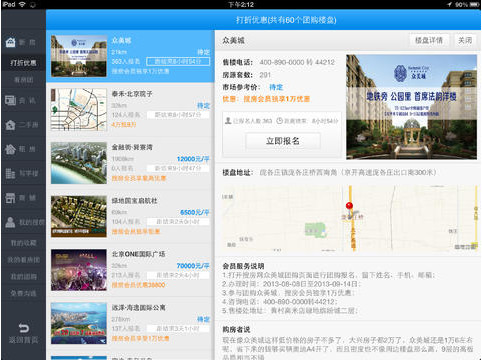482x361 pixels.
Task: Open the bay-view thumbnail of the last full listing
Action: point(79,323)
